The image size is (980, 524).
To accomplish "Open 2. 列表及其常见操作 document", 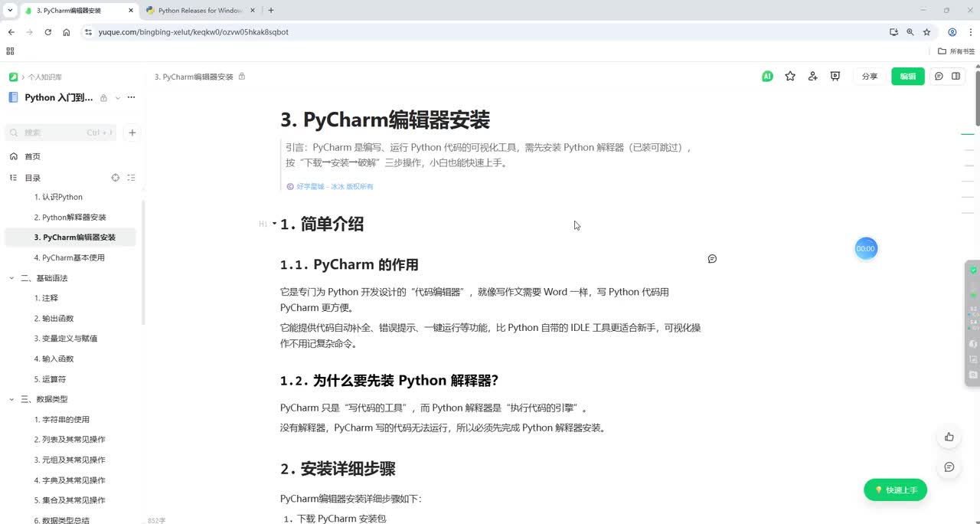I will [70, 440].
